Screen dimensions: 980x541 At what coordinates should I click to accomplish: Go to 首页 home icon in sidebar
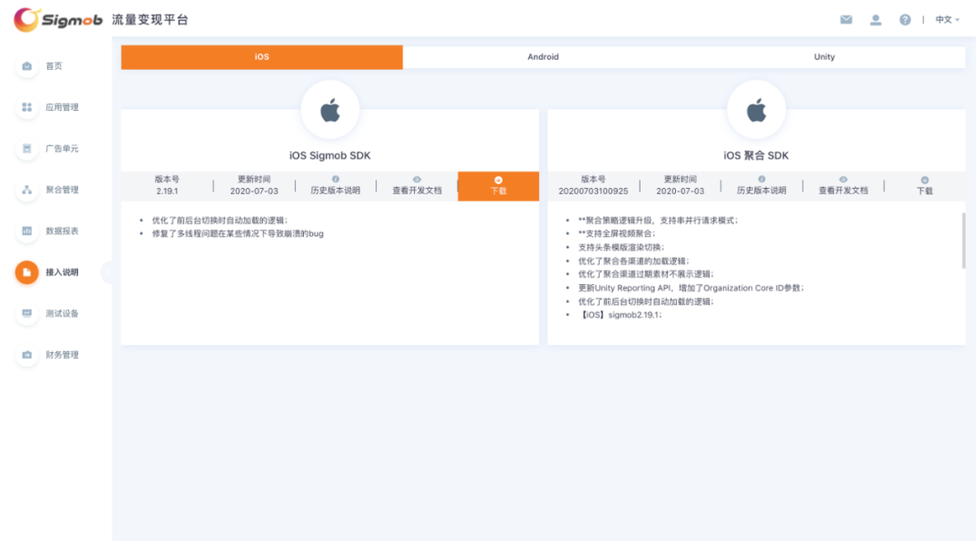tap(27, 65)
